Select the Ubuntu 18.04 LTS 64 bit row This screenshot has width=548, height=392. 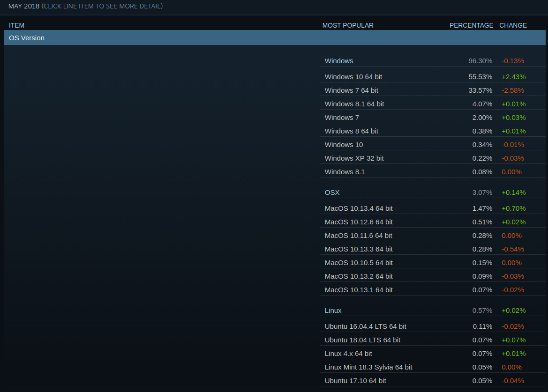(433, 340)
